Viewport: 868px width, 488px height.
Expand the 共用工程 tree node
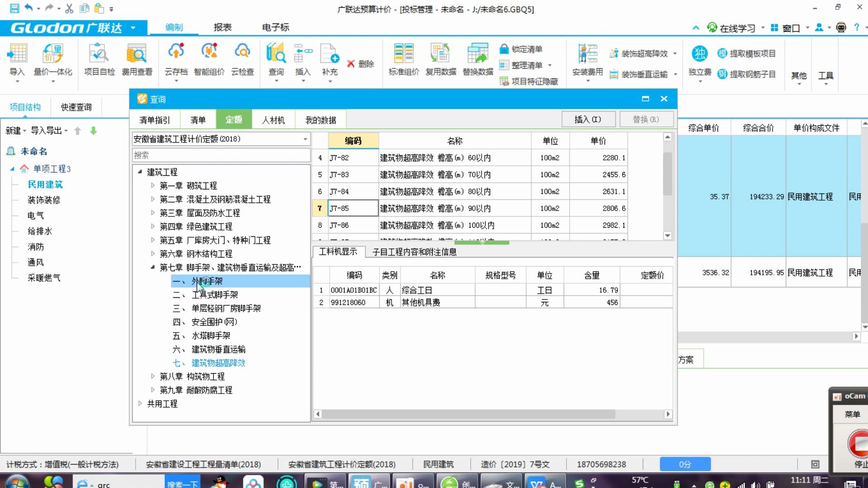click(140, 403)
